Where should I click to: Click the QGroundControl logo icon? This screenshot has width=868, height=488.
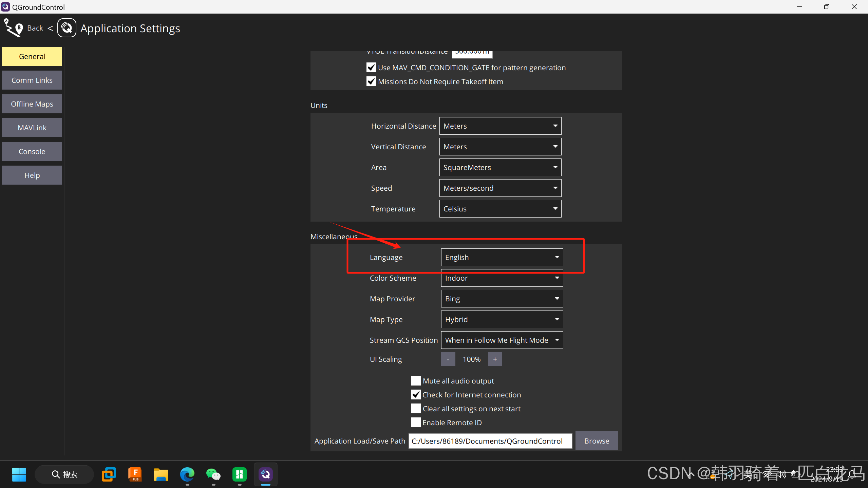67,28
